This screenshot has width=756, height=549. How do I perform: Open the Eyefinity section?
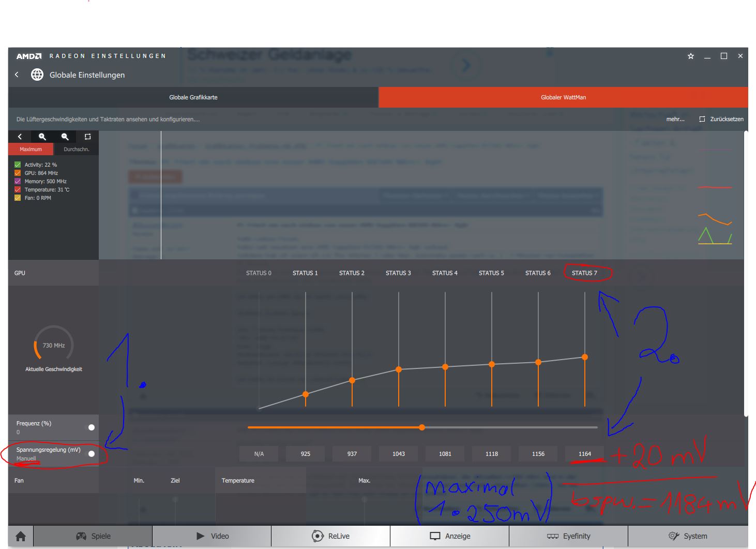pos(569,536)
